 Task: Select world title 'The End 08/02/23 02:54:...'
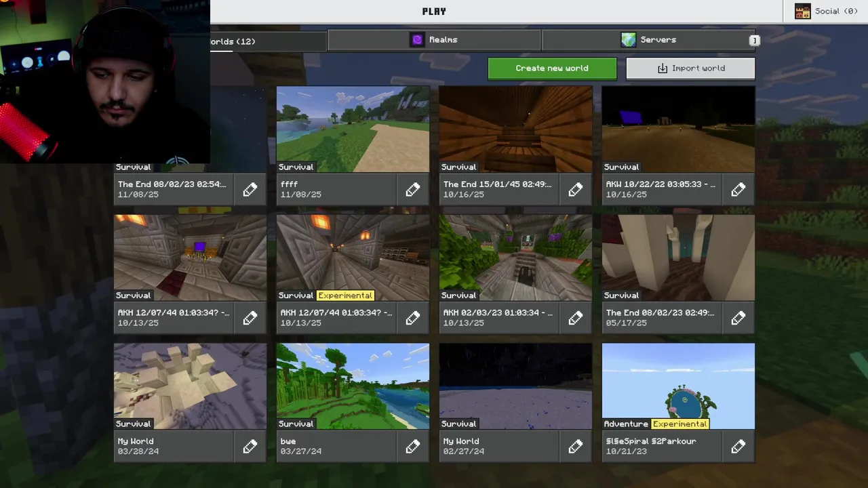172,184
